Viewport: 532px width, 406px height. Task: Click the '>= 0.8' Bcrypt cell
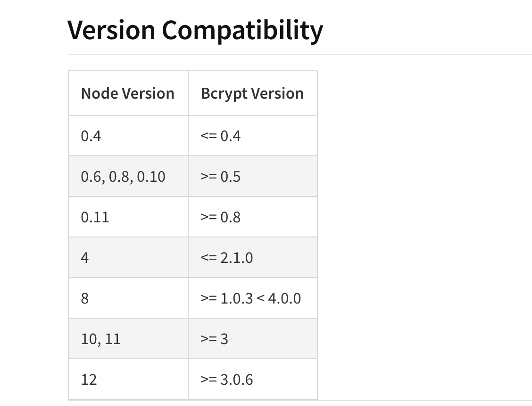pos(220,217)
